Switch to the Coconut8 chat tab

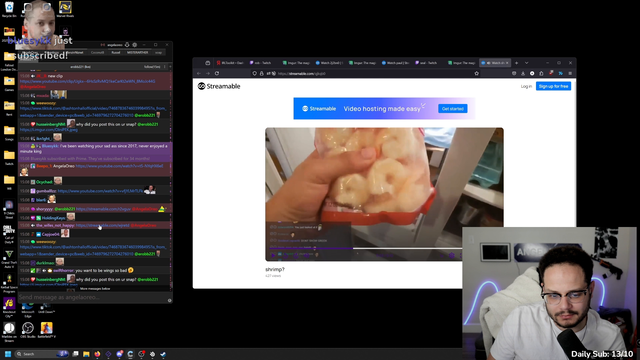click(97, 53)
